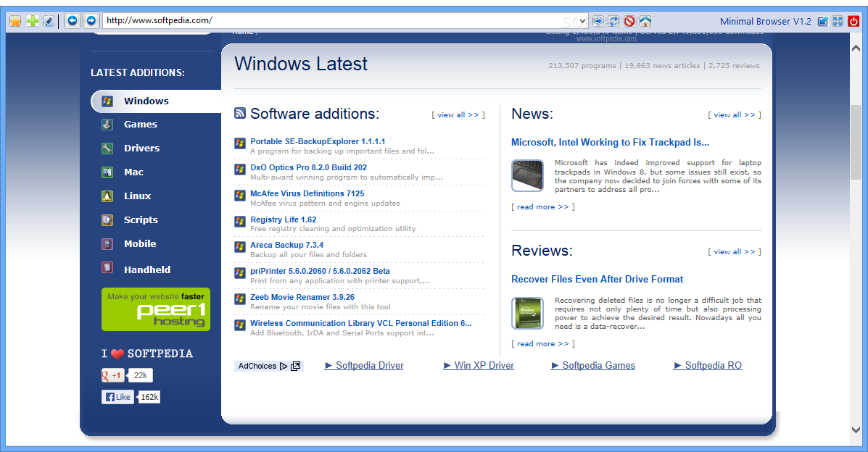Select the Linux label in sidebar
868x452 pixels.
click(137, 196)
